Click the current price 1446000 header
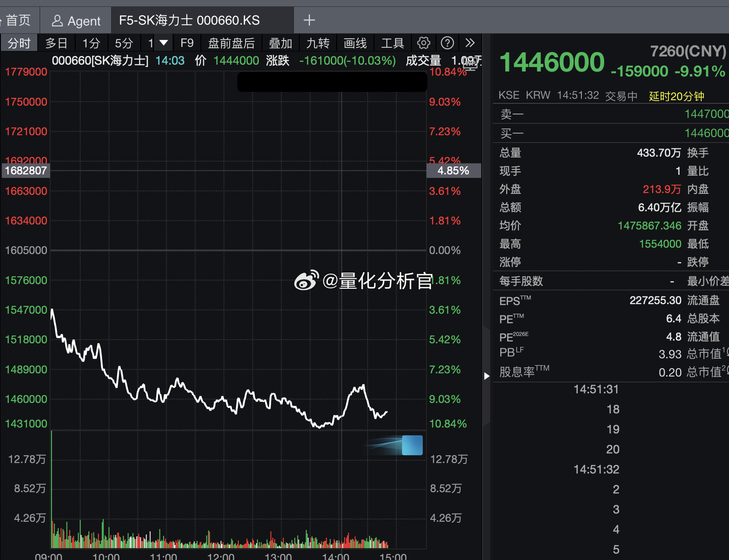This screenshot has height=560, width=729. pos(552,62)
